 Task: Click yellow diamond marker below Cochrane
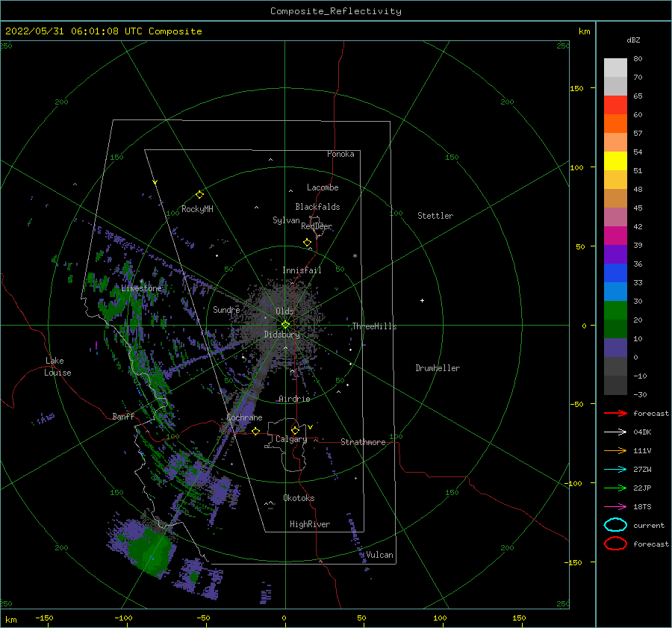[255, 431]
